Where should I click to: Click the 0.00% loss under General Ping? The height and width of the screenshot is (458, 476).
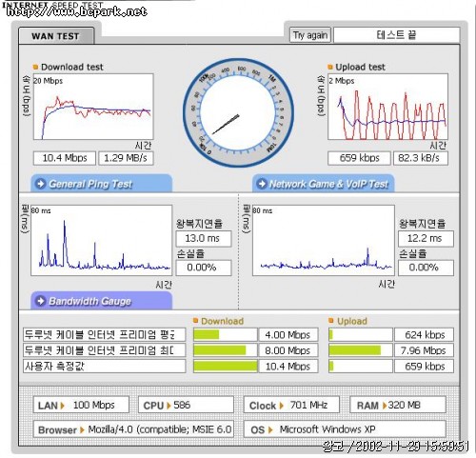tap(204, 268)
